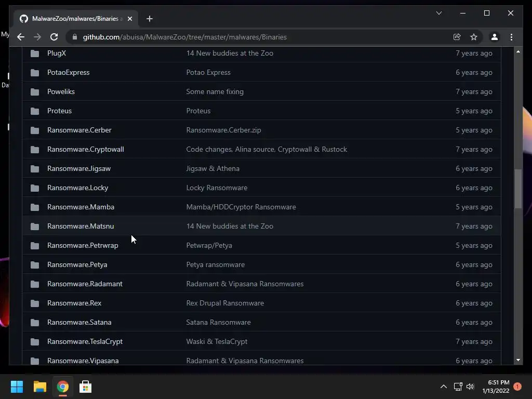The width and height of the screenshot is (532, 399).
Task: Open the Poweliks folder link
Action: pyautogui.click(x=61, y=91)
